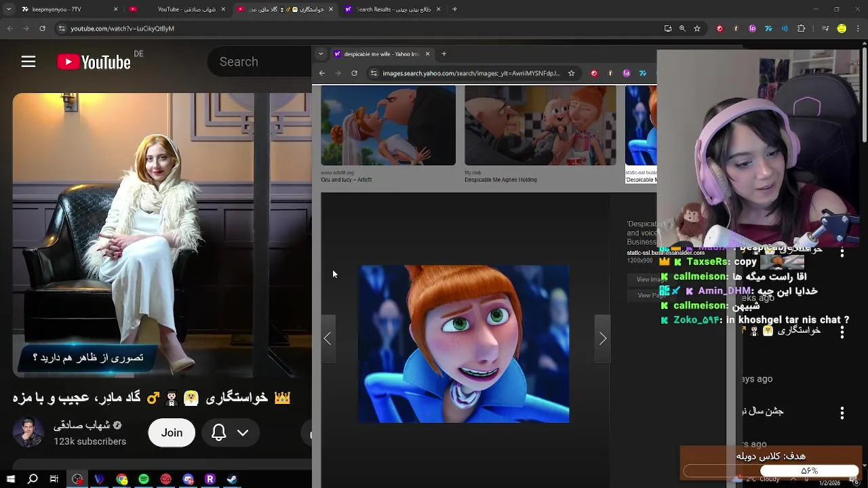Go back in the outer browser
Screen dimensions: 868x488
click(x=9, y=28)
